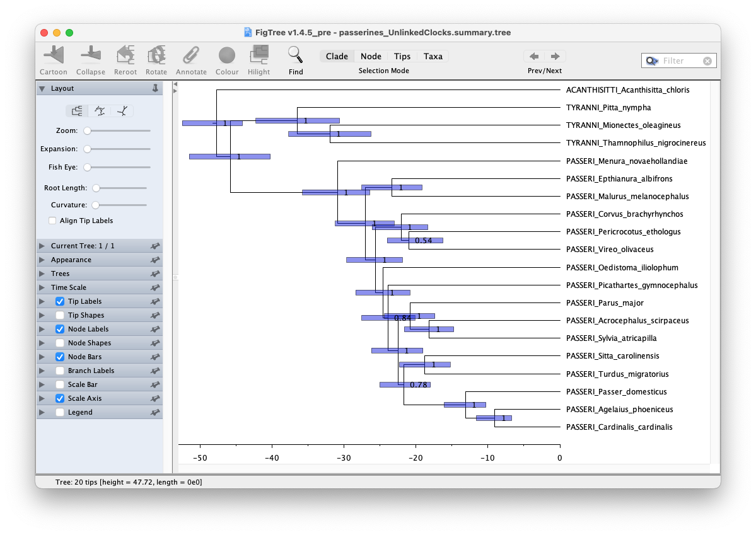Image resolution: width=756 pixels, height=535 pixels.
Task: Go to previous selection arrow
Action: (534, 56)
